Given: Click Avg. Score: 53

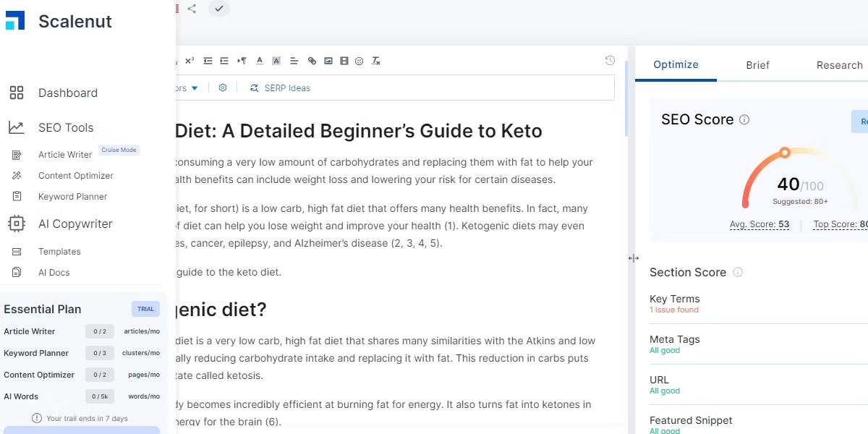Looking at the screenshot, I should coord(759,224).
